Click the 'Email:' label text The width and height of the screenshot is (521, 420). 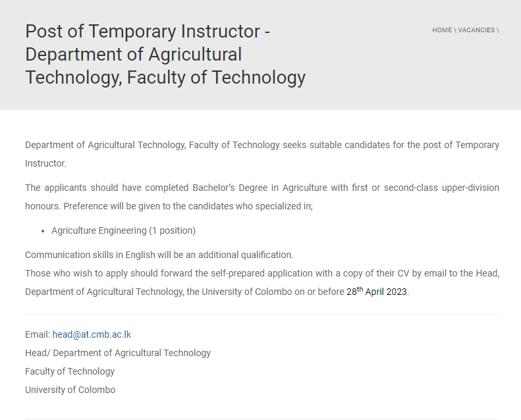click(x=38, y=334)
